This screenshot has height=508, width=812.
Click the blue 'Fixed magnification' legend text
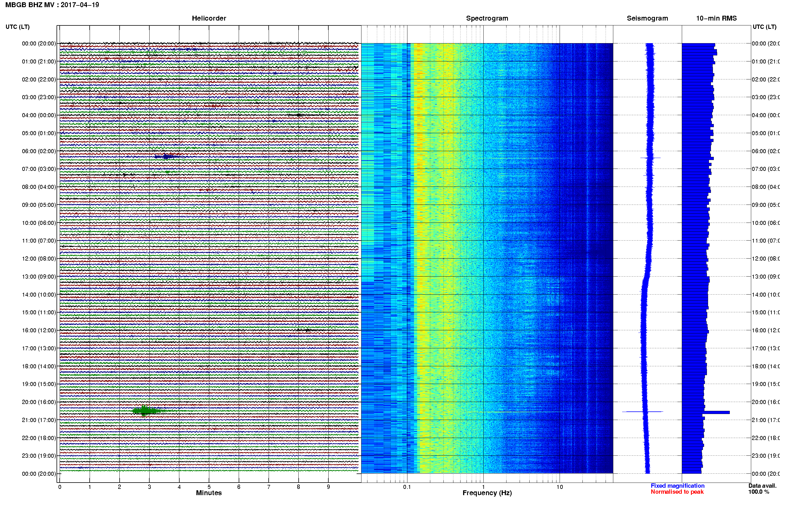click(x=678, y=486)
